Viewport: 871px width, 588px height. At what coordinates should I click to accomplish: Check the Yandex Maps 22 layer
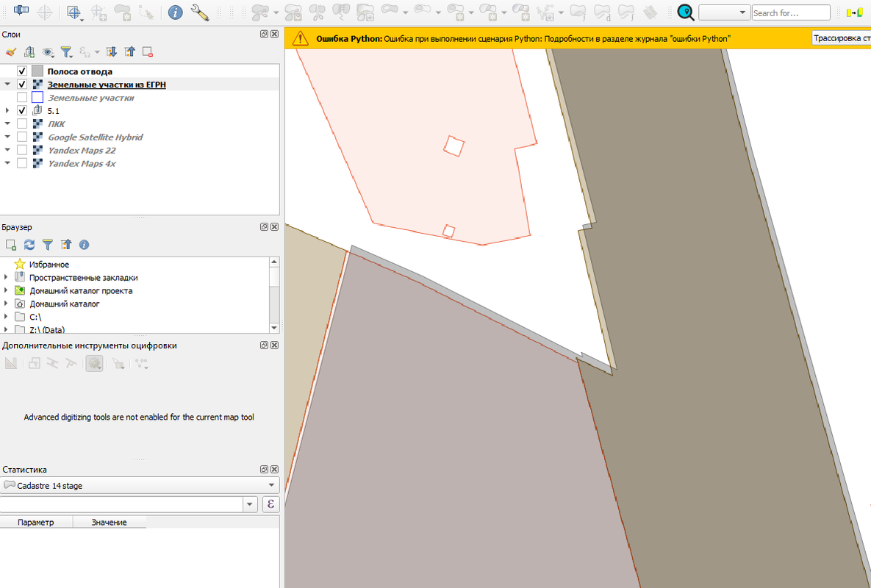(x=22, y=151)
